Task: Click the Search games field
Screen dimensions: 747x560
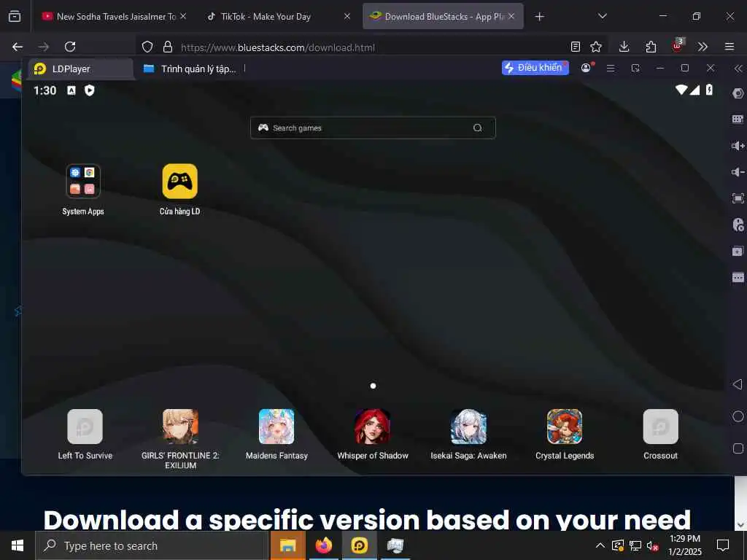Action: [373, 128]
